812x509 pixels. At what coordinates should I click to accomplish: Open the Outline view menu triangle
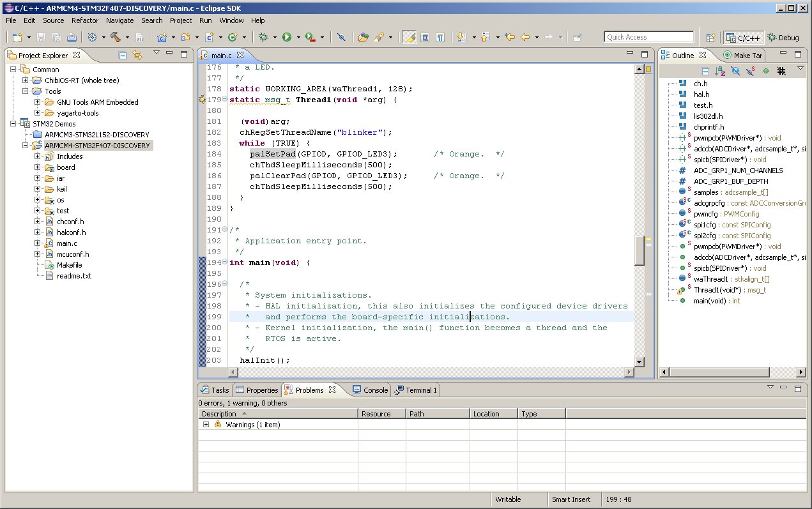click(x=801, y=68)
